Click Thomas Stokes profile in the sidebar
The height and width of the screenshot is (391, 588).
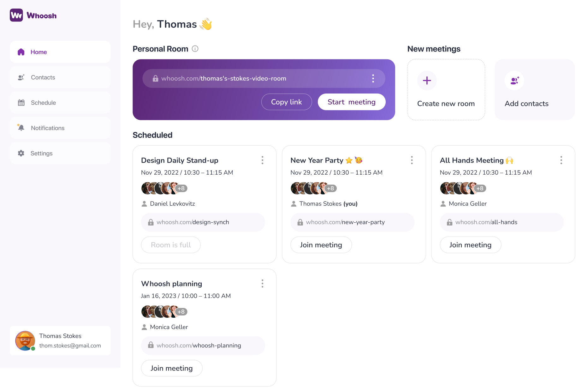60,341
